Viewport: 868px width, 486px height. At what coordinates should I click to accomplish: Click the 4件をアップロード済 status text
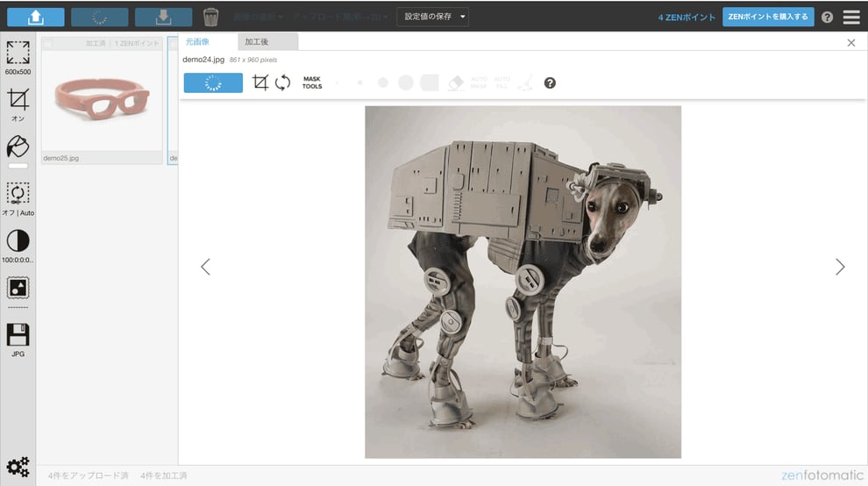pos(88,475)
